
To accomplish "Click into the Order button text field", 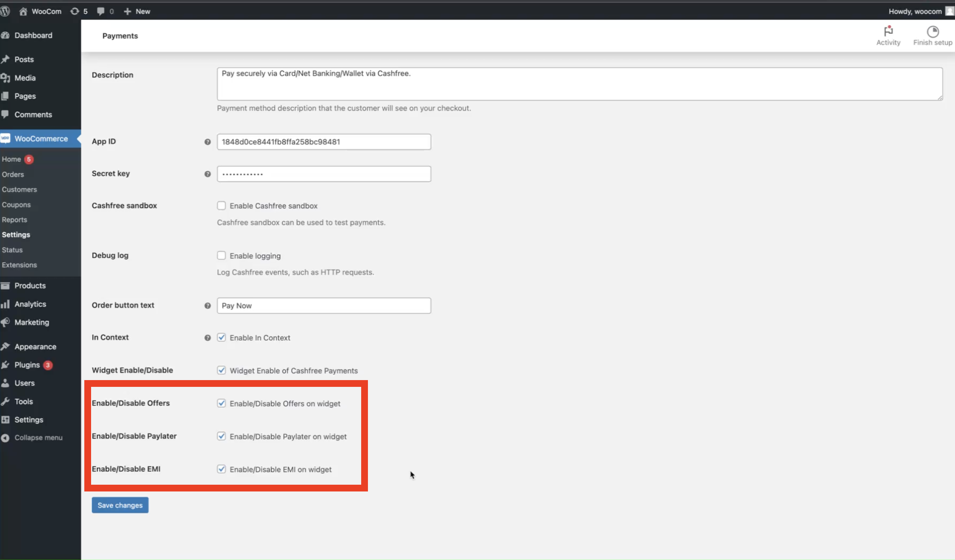I will coord(324,306).
